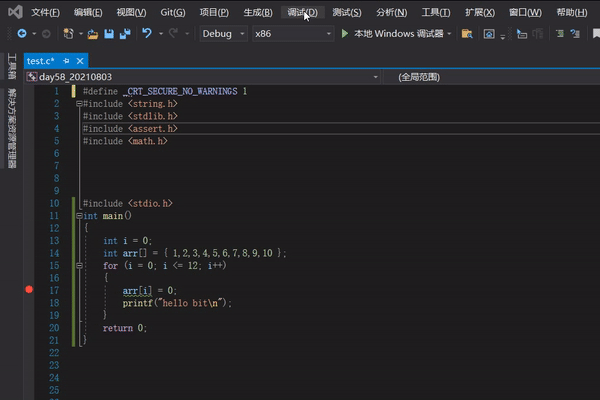This screenshot has width=600, height=400.
Task: Open the 生成(B) menu
Action: 258,13
